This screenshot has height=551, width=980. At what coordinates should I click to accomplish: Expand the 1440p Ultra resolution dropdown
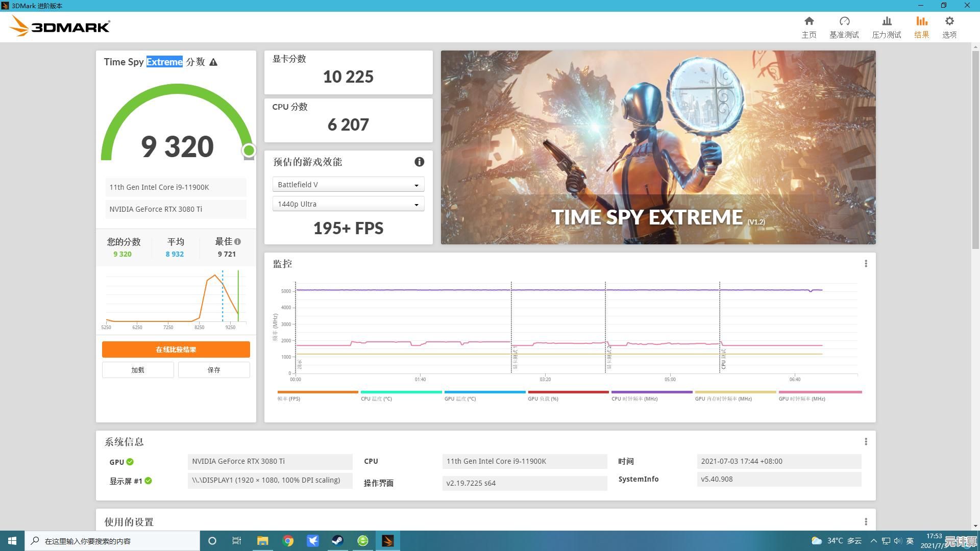coord(348,204)
